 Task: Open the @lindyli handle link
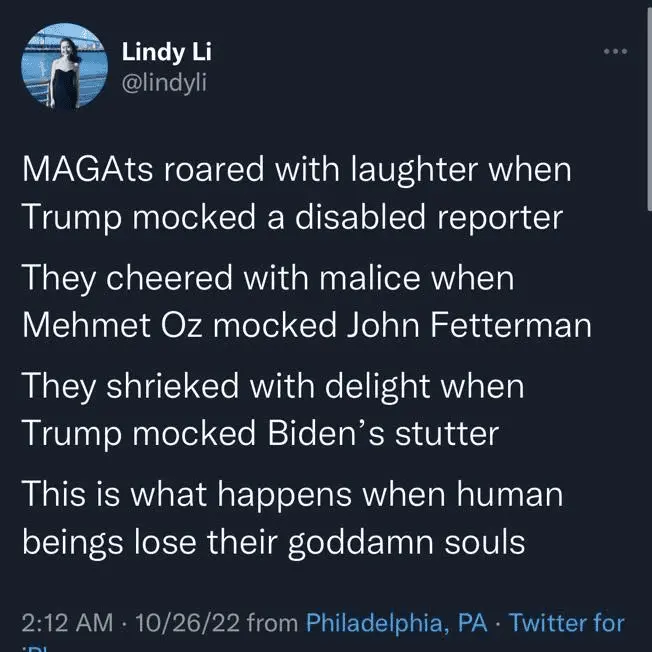pos(165,81)
